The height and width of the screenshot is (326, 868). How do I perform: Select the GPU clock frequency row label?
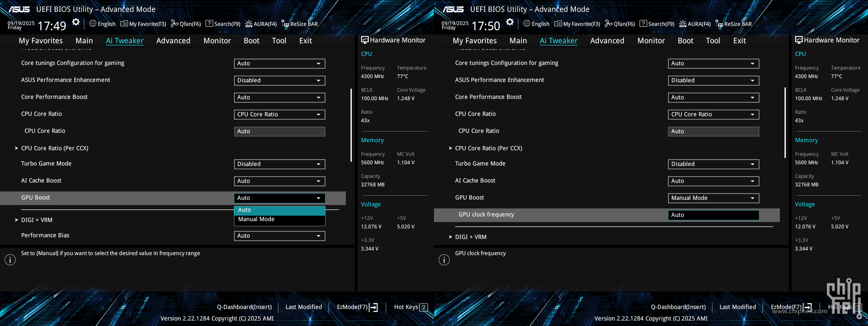486,215
